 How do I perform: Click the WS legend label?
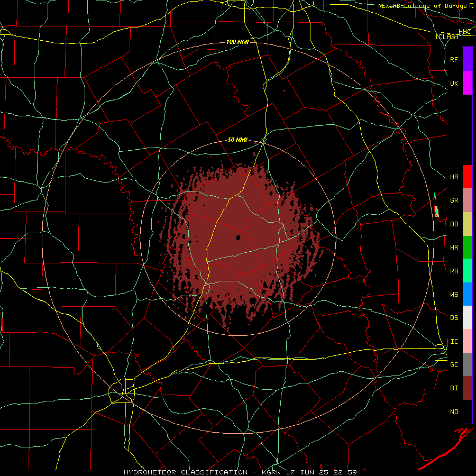click(454, 295)
